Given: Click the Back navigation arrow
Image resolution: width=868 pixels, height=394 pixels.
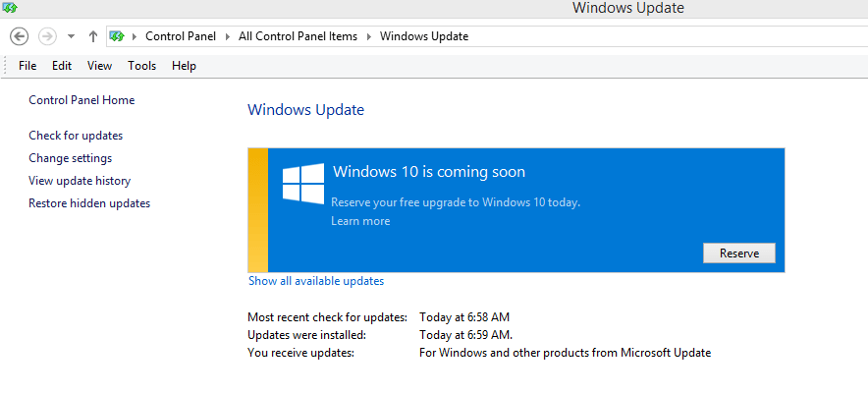Looking at the screenshot, I should pyautogui.click(x=19, y=36).
